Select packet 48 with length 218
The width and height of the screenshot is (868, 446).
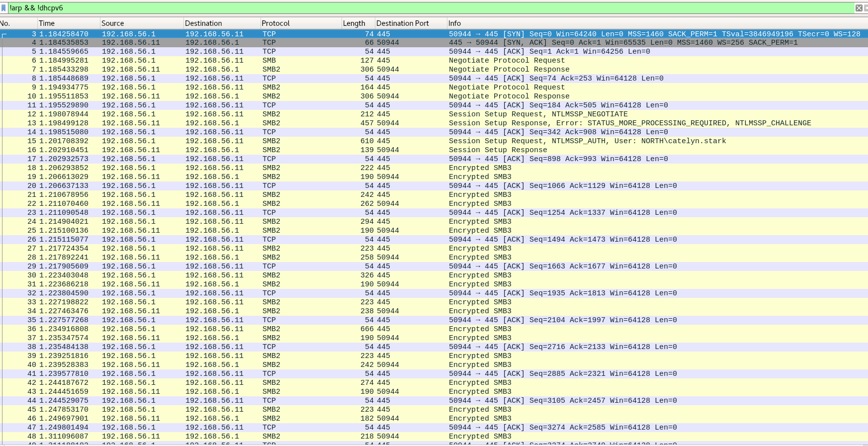pyautogui.click(x=434, y=437)
